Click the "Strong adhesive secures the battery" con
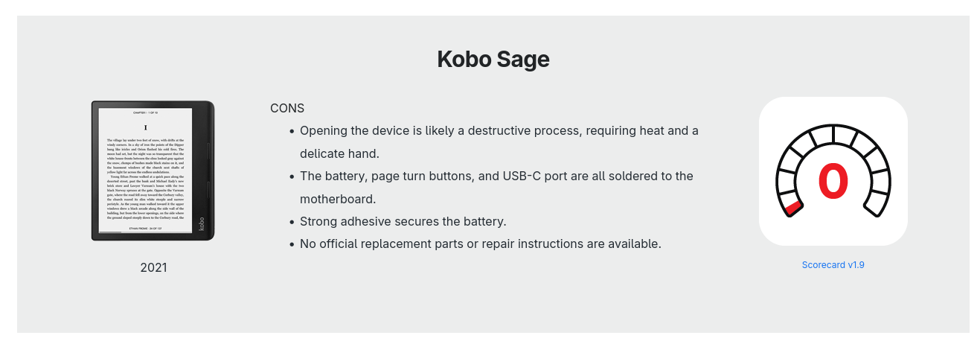This screenshot has height=347, width=980. click(x=403, y=221)
